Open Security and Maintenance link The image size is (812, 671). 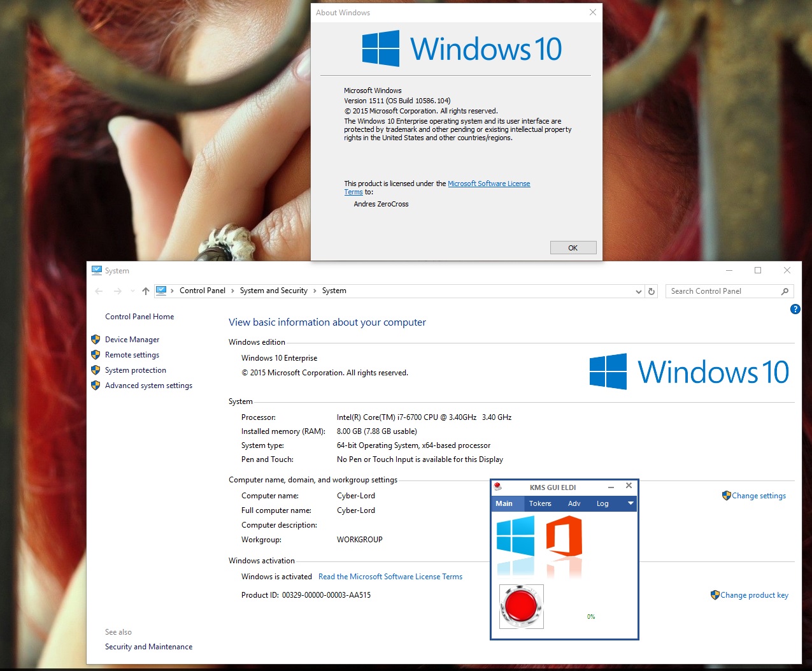[148, 647]
